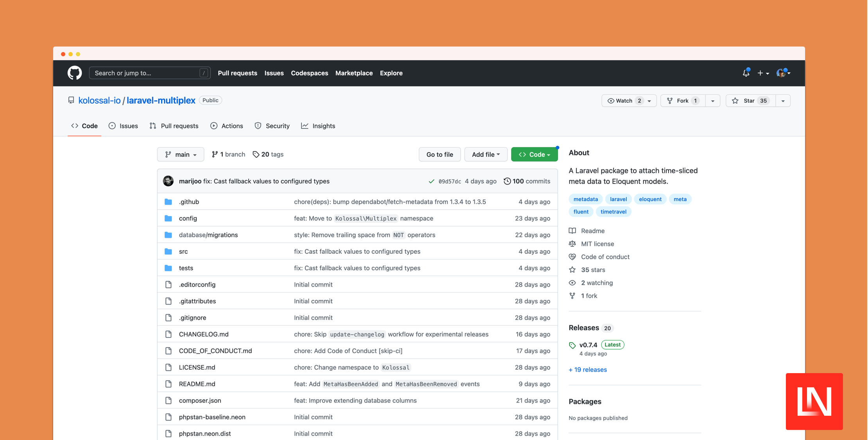
Task: Open the user avatar menu
Action: pos(783,73)
